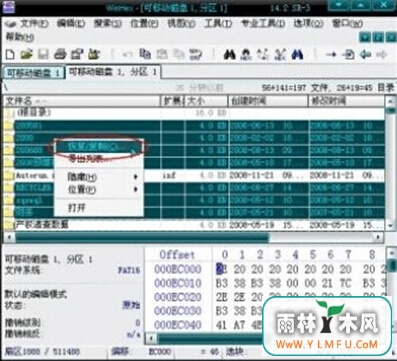Viewport: 397px width, 361px height.
Task: Click the Offset column header in hex view
Action: pyautogui.click(x=177, y=255)
